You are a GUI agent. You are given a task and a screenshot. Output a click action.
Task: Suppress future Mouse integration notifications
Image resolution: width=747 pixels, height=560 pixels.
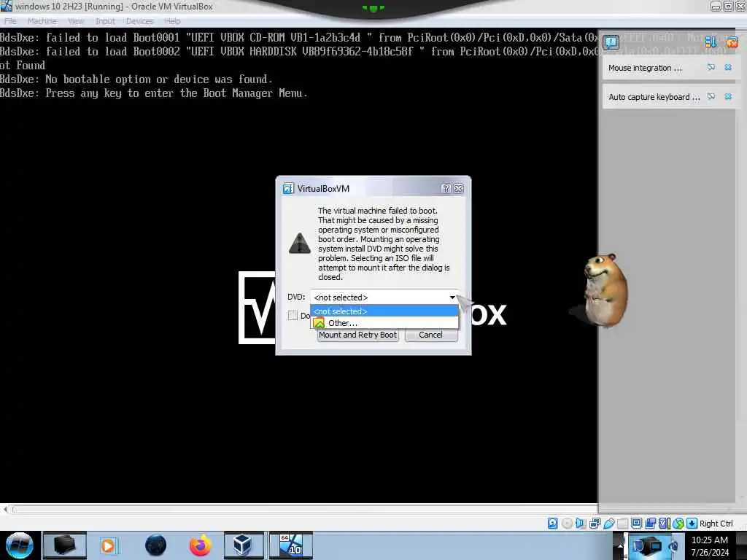711,68
